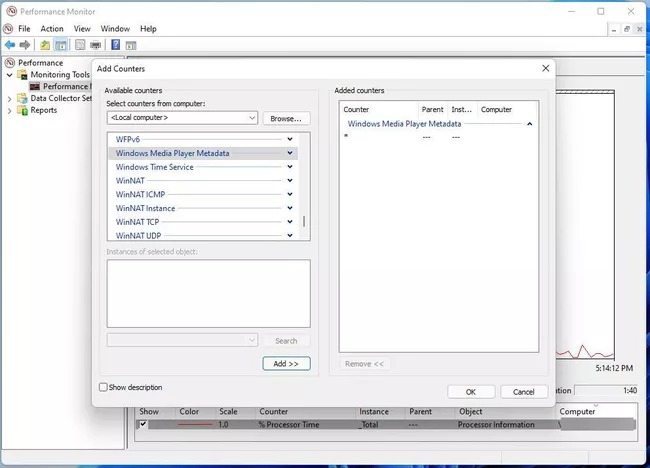The width and height of the screenshot is (650, 468).
Task: Click the Print toolbar icon
Action: click(96, 45)
